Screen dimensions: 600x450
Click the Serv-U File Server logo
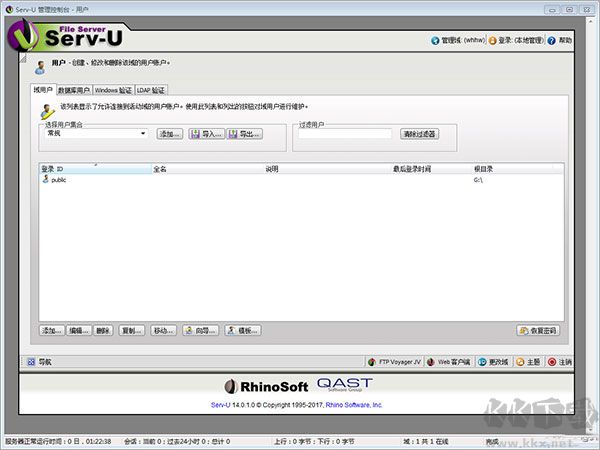tap(65, 35)
